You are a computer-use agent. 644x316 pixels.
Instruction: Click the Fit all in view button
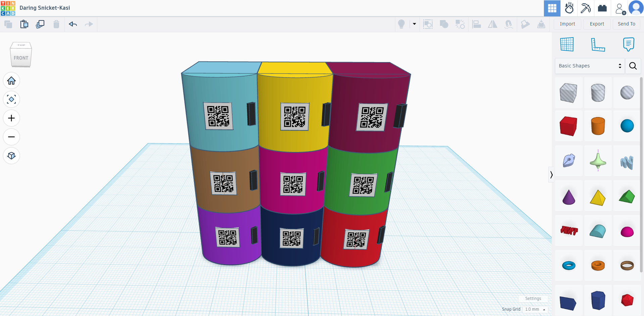11,100
